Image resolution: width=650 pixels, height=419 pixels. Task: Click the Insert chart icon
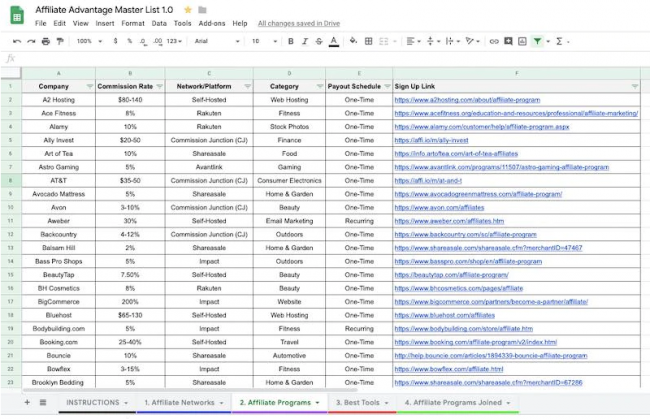[522, 41]
